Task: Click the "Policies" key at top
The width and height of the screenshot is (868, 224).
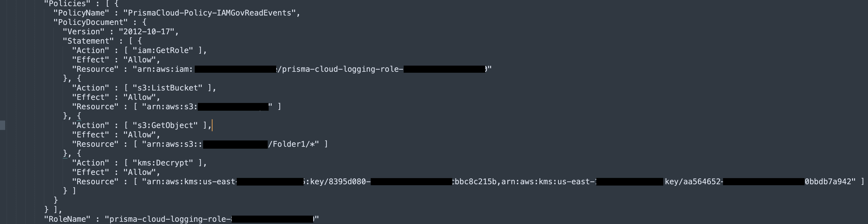Action: pos(67,4)
